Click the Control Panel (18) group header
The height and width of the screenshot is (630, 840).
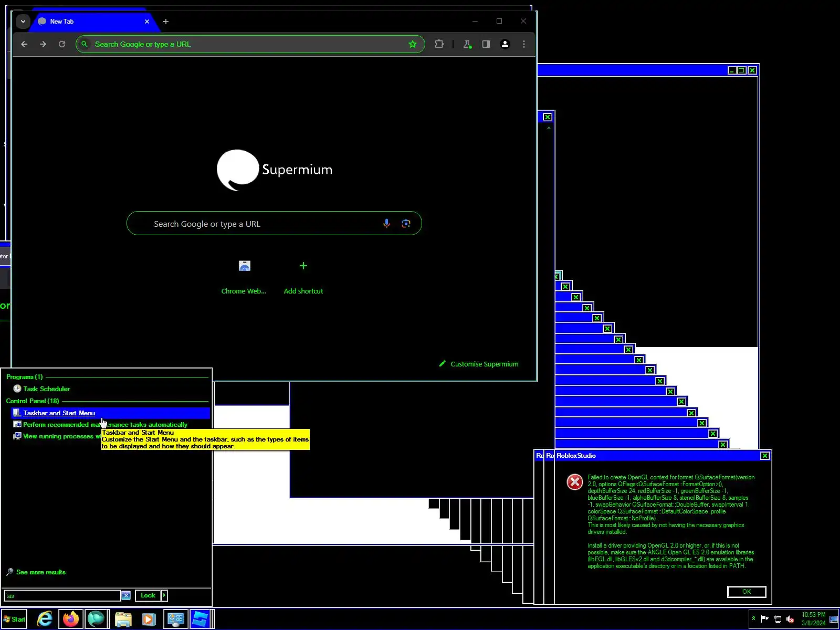tap(33, 401)
